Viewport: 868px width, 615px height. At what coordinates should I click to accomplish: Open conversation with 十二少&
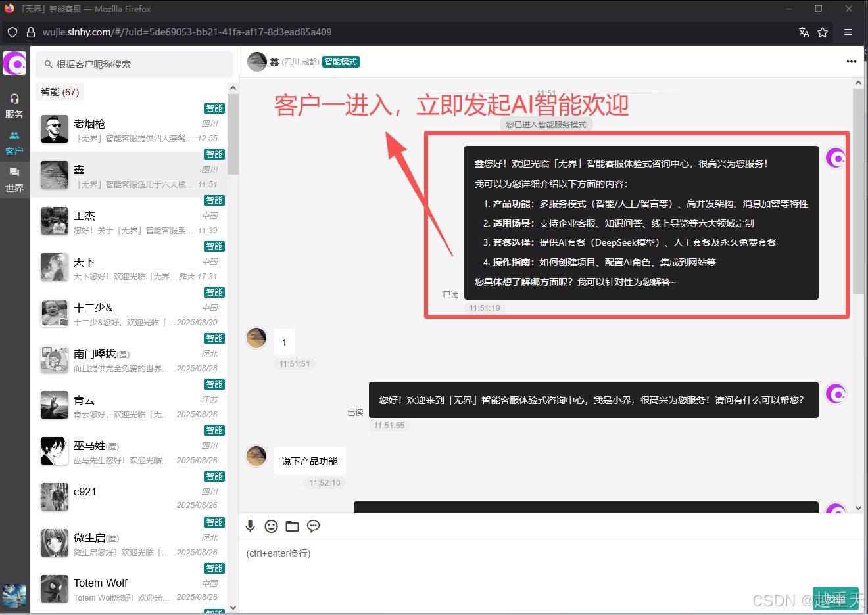[129, 313]
